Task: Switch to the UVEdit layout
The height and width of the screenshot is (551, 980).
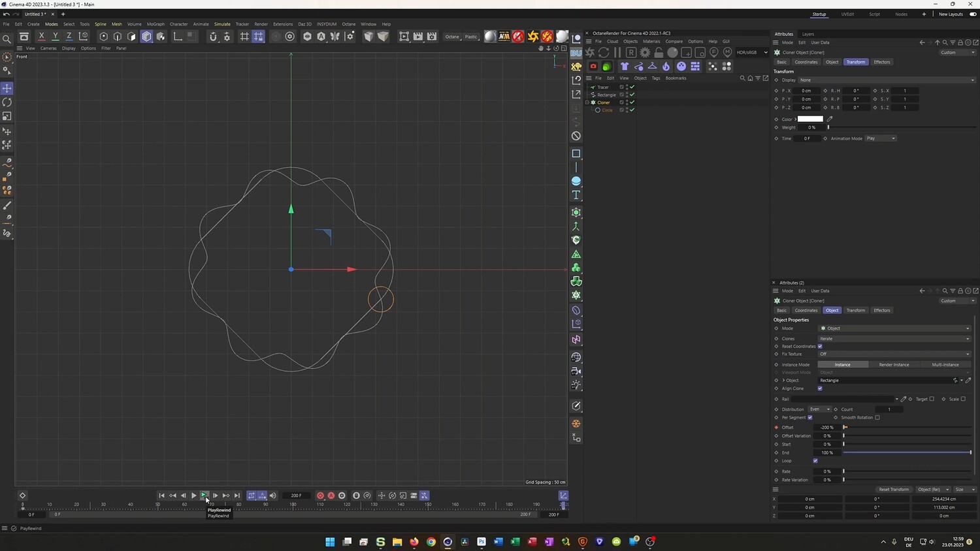Action: click(847, 14)
